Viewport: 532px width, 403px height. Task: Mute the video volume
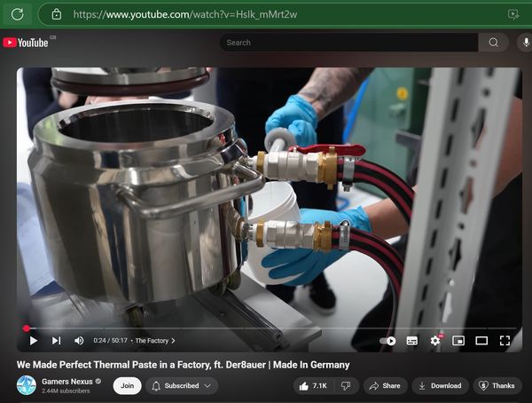click(x=79, y=341)
